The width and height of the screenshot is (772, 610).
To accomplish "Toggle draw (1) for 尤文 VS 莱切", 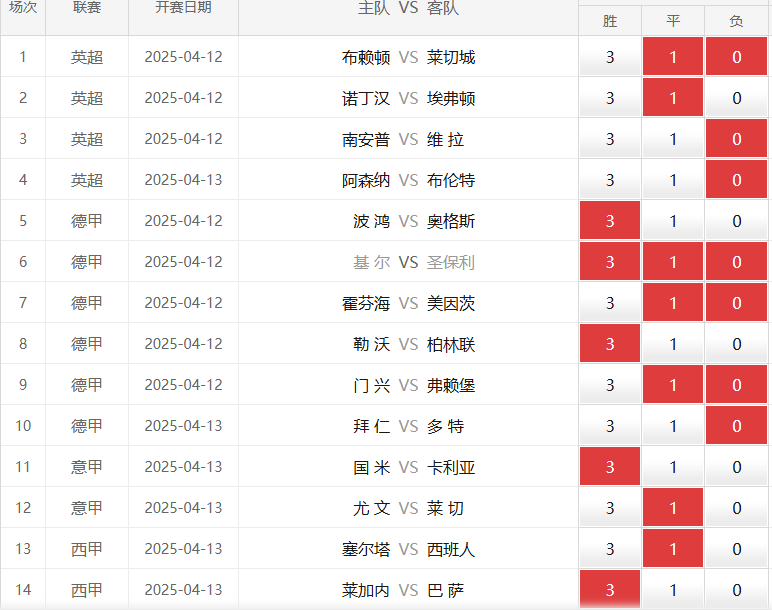I will 673,508.
